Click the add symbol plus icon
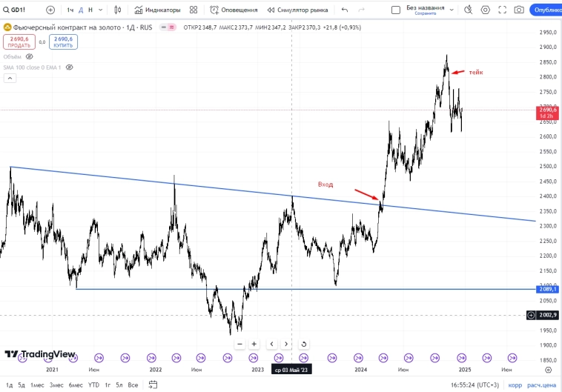The width and height of the screenshot is (562, 392). pos(50,10)
